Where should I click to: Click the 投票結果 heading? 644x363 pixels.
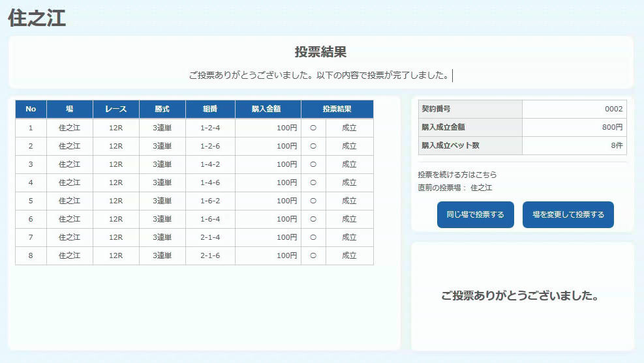click(321, 52)
